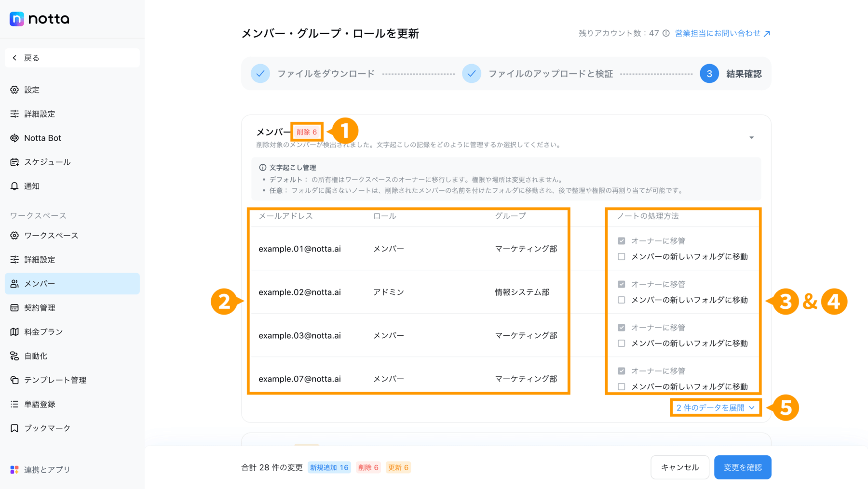Check メンバーの新しいフォルダに移動 for example.07@notta.ai
The height and width of the screenshot is (489, 868).
pyautogui.click(x=622, y=387)
